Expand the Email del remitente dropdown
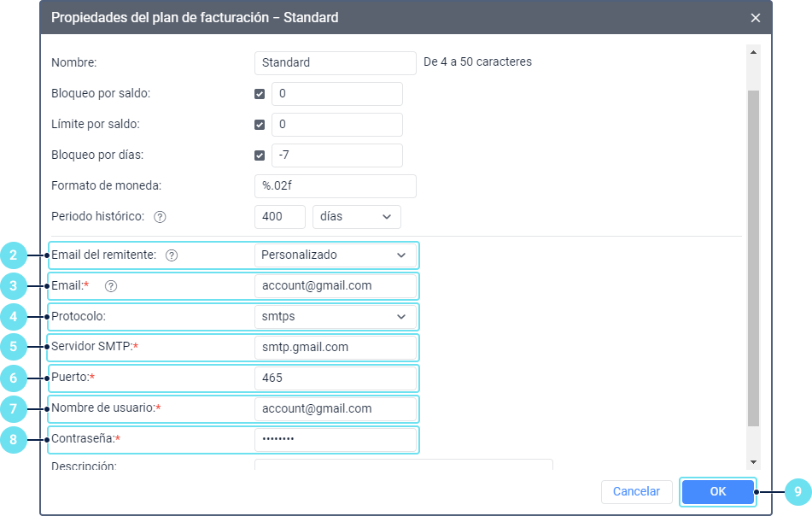 point(335,255)
